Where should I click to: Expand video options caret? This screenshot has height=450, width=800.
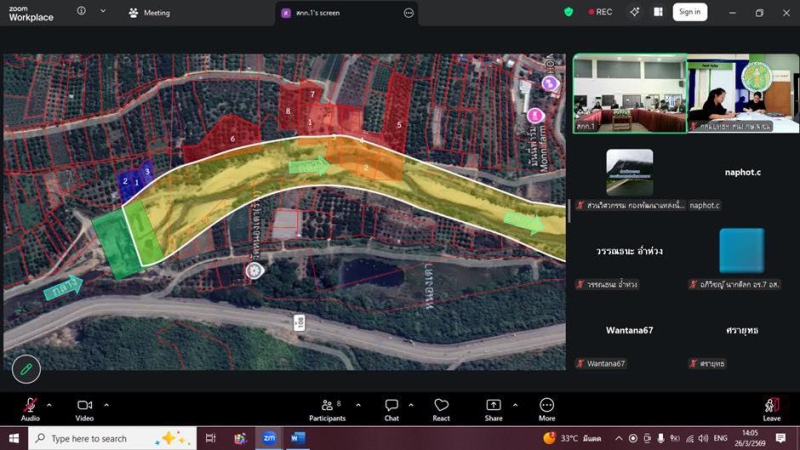click(106, 405)
